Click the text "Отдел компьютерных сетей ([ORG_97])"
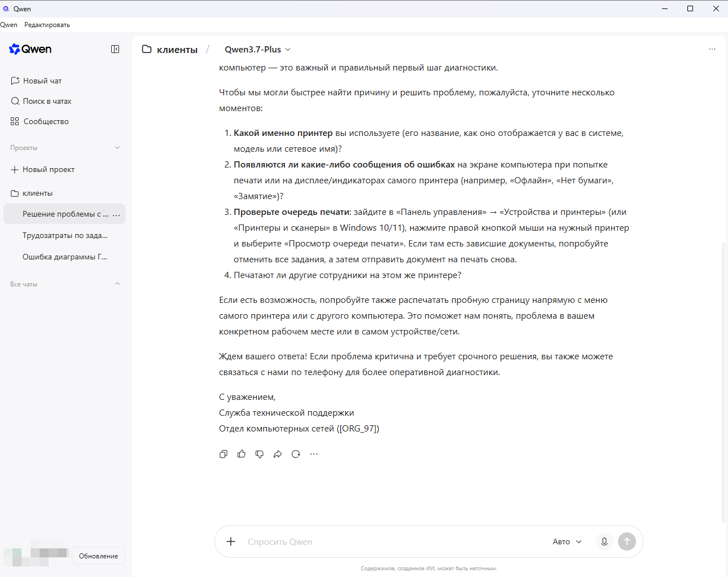728x577 pixels. coord(299,429)
